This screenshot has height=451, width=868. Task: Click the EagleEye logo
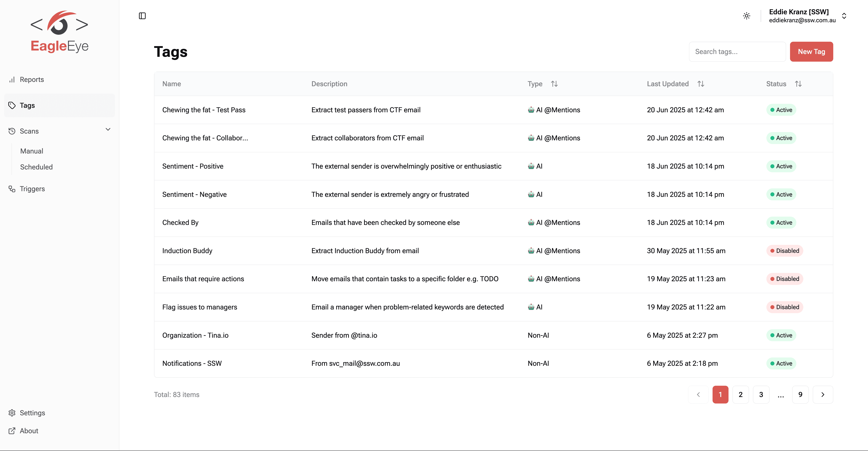tap(59, 32)
